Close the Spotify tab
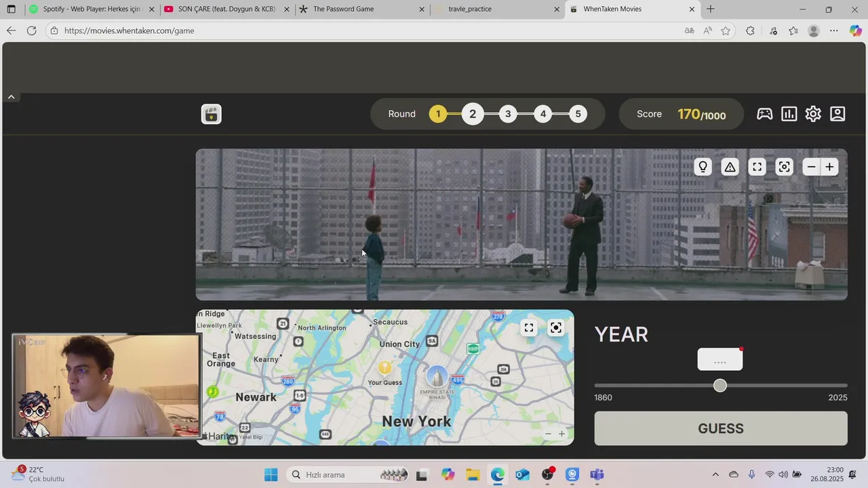Screen dimensions: 868x488 tap(151, 9)
